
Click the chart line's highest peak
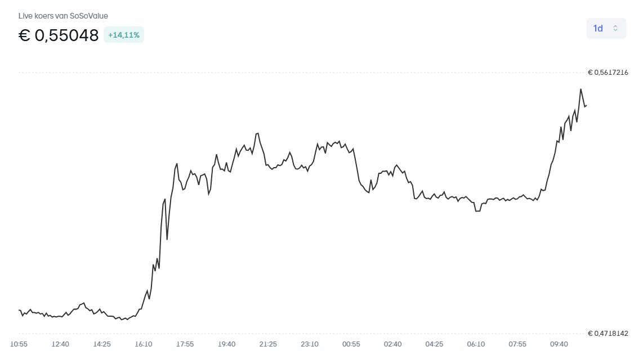coord(581,89)
